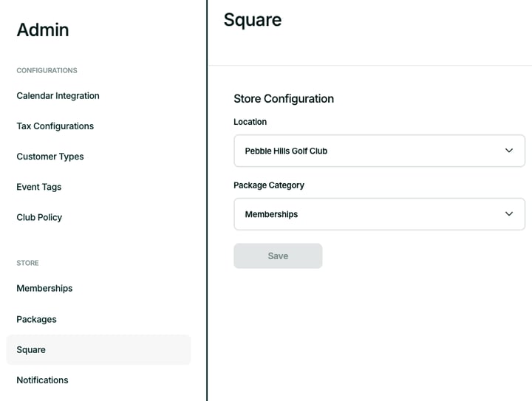Open Customer Types page

(50, 157)
